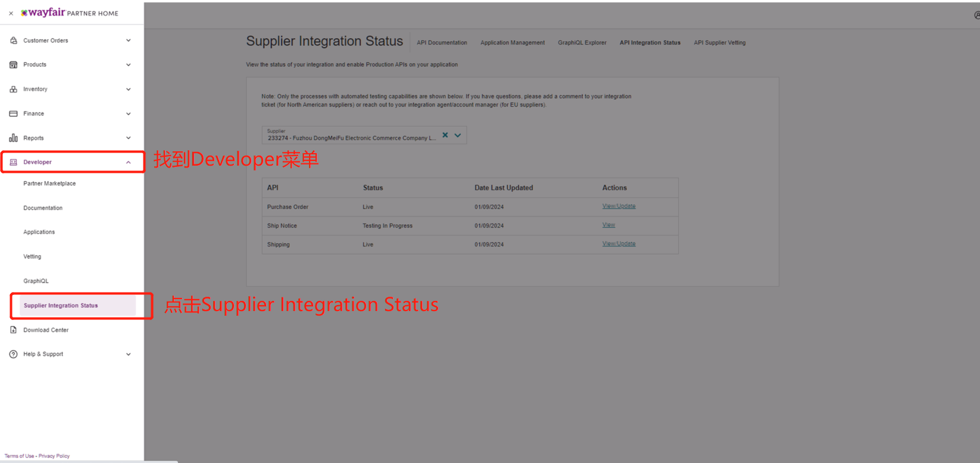This screenshot has width=980, height=463.
Task: Click the Ship Notice API cell
Action: click(x=282, y=226)
